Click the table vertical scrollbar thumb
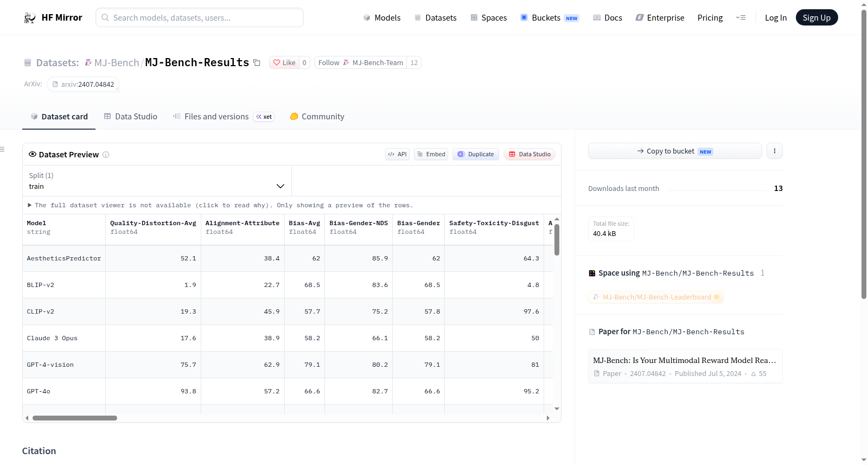The width and height of the screenshot is (868, 465). click(557, 239)
